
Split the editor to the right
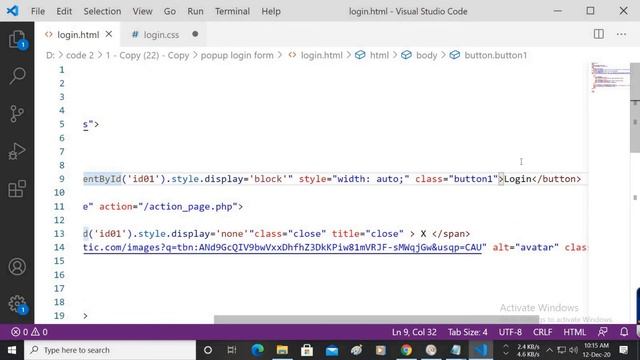pos(598,34)
